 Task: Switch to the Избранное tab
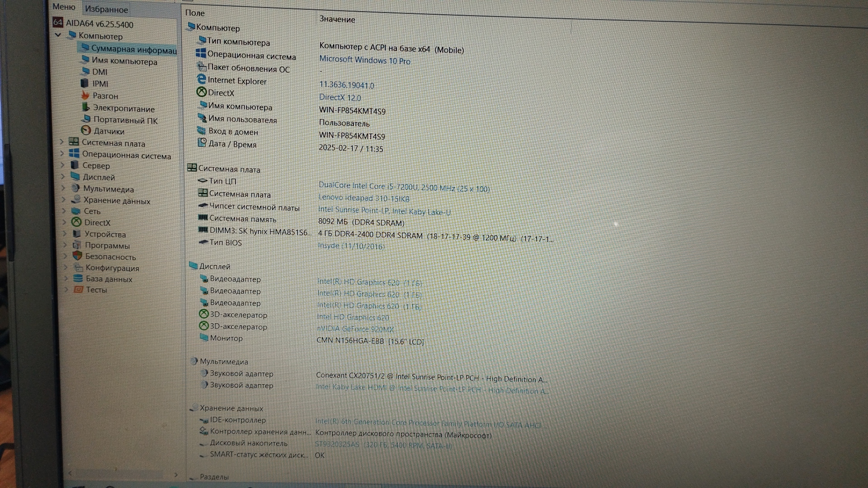click(106, 9)
